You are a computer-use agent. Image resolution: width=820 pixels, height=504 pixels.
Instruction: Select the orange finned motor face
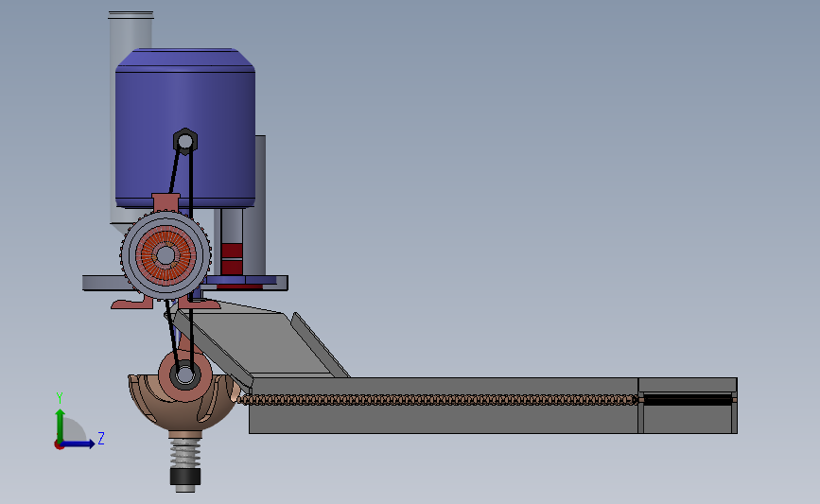(166, 255)
